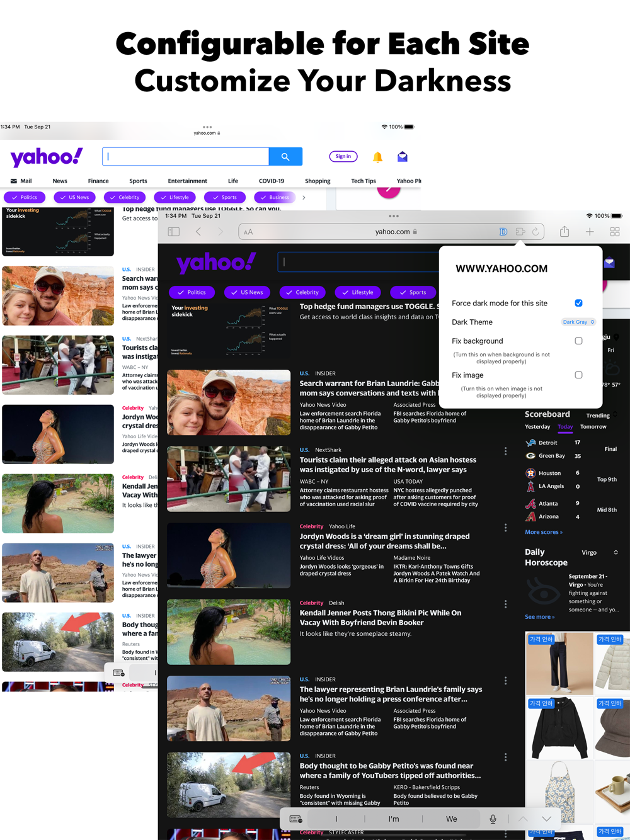Viewport: 630px width, 840px height.
Task: Open horoscope See more link
Action: pos(540,616)
